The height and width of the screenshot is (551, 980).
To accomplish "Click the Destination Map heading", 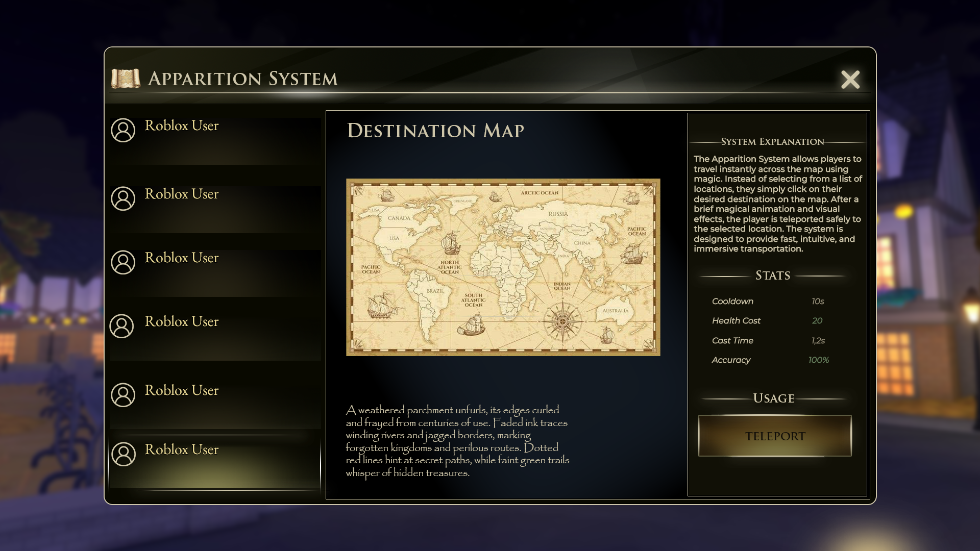I will pos(435,131).
